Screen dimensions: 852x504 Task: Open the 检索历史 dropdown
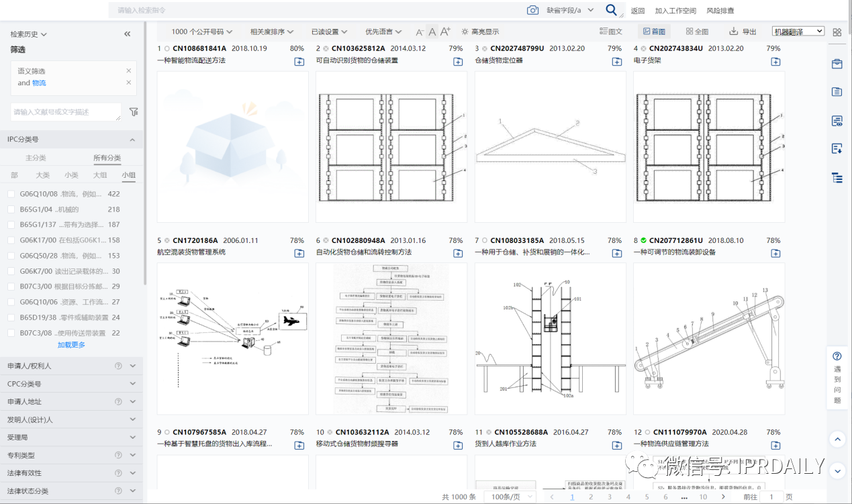[x=28, y=34]
